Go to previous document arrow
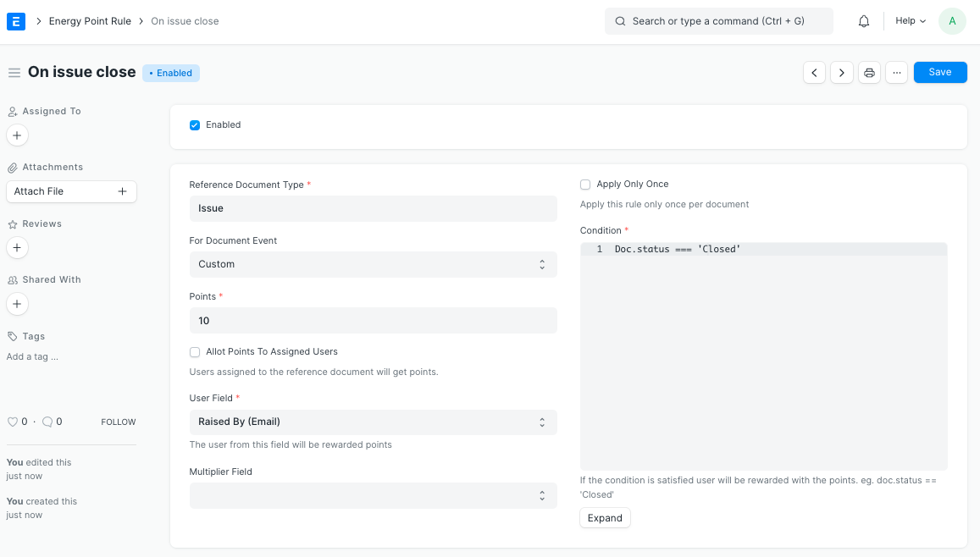 click(x=814, y=73)
